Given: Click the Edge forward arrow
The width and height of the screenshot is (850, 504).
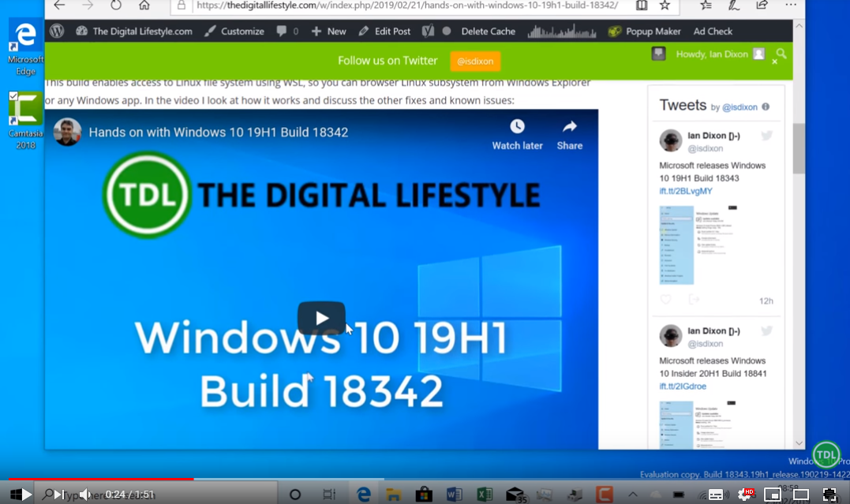Looking at the screenshot, I should click(x=88, y=6).
